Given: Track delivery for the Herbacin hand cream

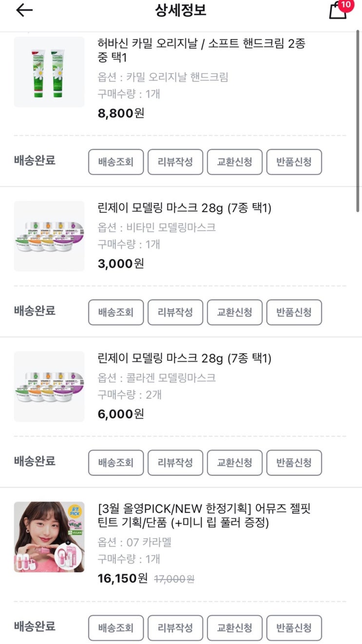Looking at the screenshot, I should [x=115, y=162].
